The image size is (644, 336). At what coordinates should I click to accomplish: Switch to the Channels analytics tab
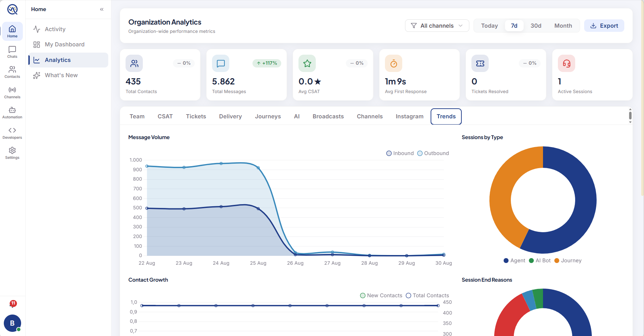coord(370,116)
